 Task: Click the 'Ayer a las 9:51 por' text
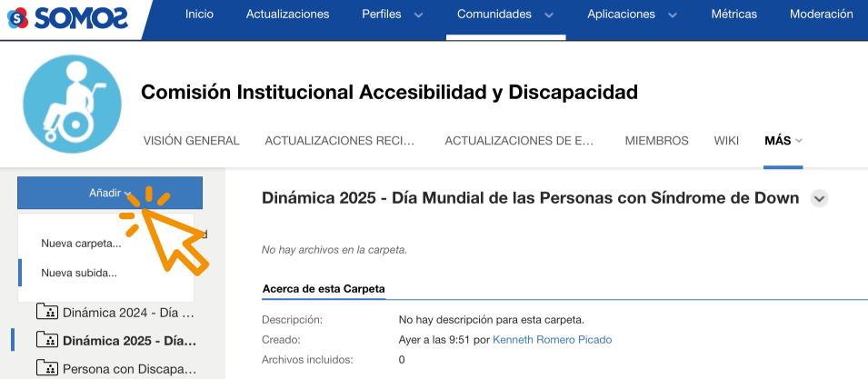444,340
